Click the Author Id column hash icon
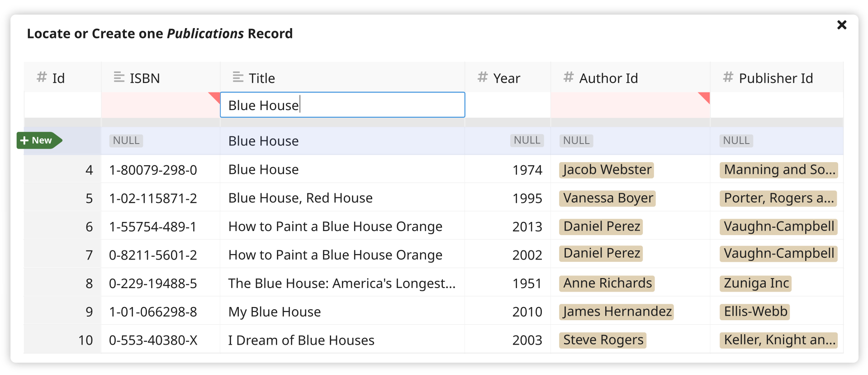868x375 pixels. pyautogui.click(x=569, y=77)
